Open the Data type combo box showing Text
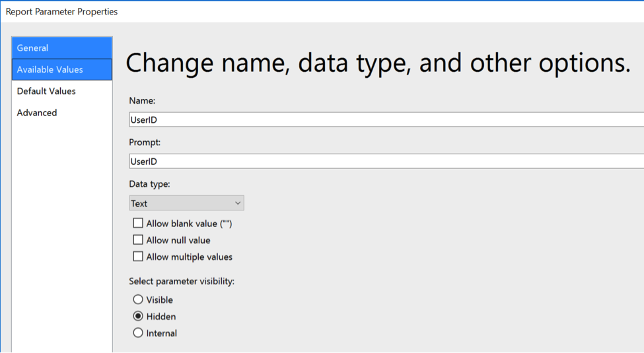 186,203
